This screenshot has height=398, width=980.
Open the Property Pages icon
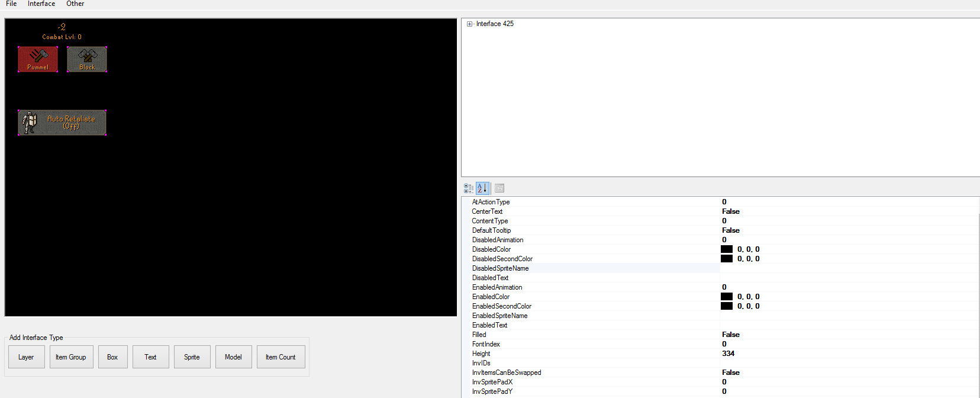(x=499, y=188)
